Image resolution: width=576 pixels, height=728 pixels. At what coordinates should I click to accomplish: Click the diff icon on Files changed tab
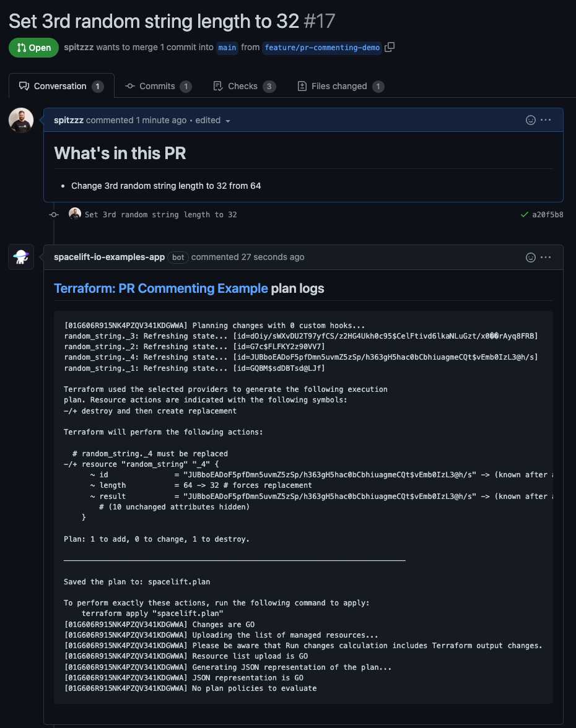tap(301, 85)
